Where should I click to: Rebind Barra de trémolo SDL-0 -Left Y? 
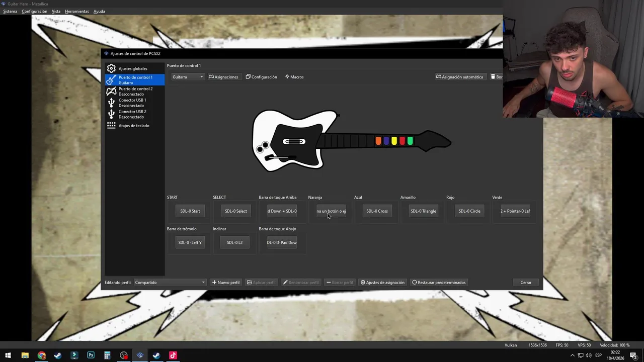click(x=190, y=243)
